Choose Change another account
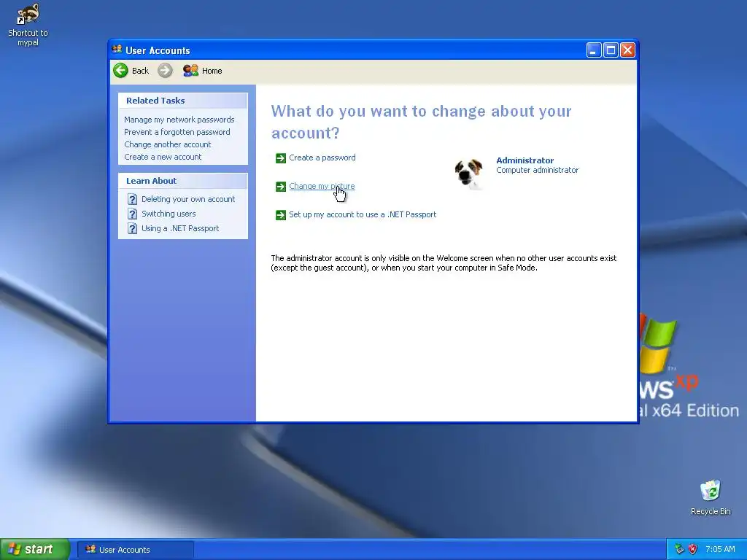Viewport: 747px width, 560px height. pos(168,144)
